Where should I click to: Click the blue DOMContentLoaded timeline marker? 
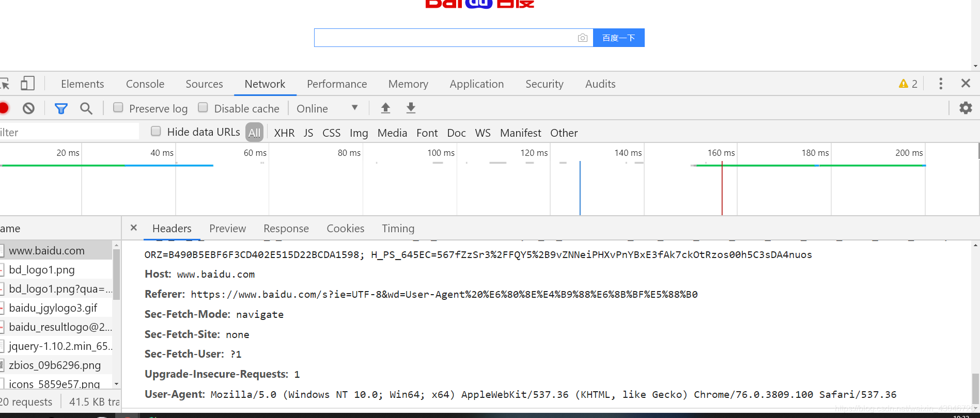580,188
